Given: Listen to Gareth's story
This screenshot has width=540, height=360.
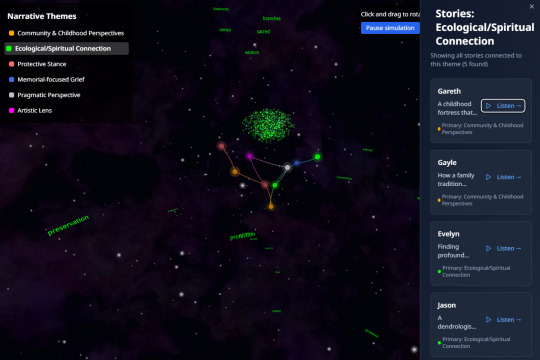Looking at the screenshot, I should pos(503,106).
